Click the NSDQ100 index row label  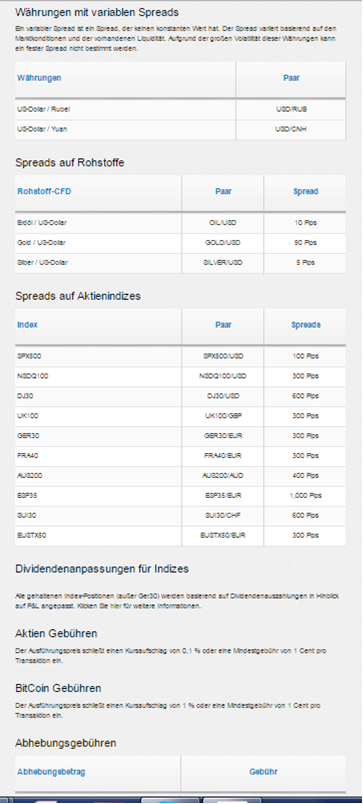pyautogui.click(x=32, y=376)
